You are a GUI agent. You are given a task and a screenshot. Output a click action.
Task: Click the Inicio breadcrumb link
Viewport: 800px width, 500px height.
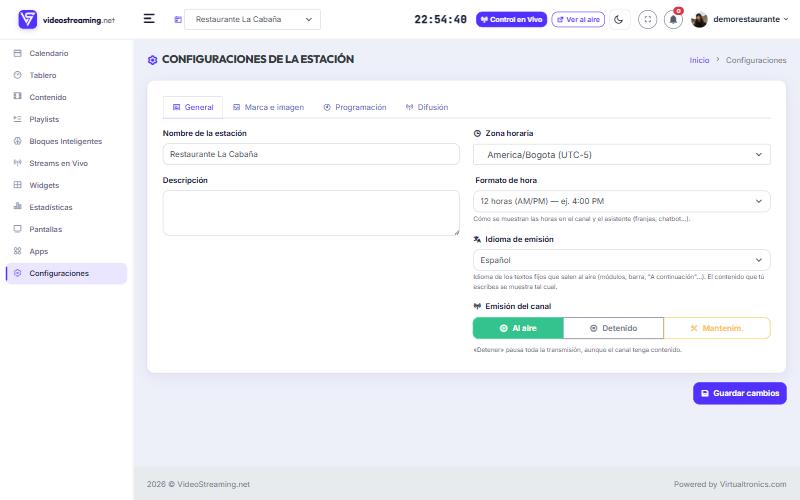click(699, 60)
